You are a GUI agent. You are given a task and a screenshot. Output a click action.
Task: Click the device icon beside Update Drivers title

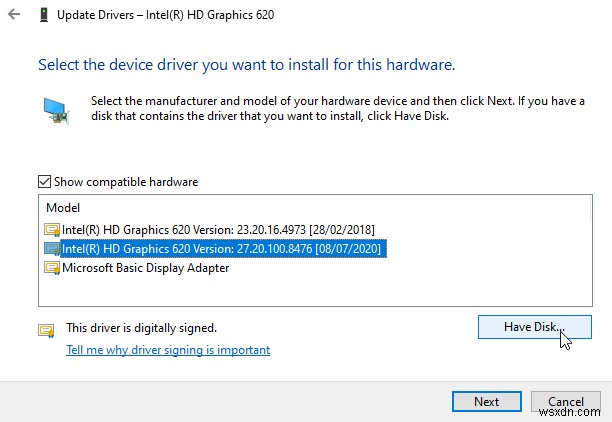point(45,16)
